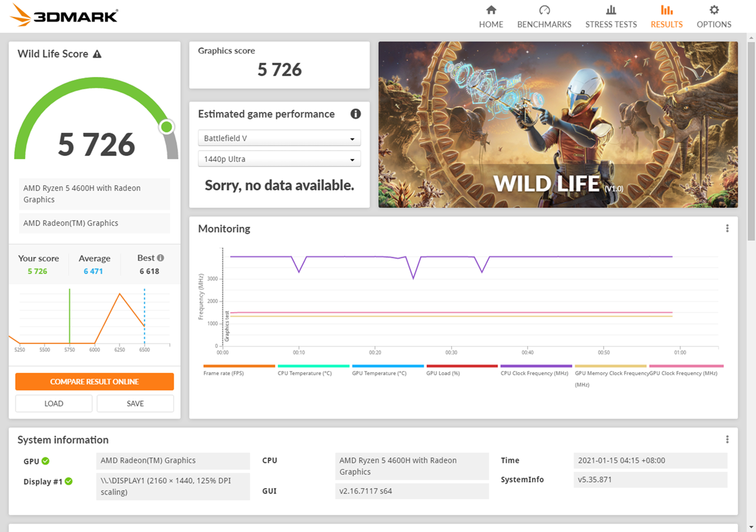This screenshot has width=756, height=532.
Task: Click the Save button
Action: [135, 404]
